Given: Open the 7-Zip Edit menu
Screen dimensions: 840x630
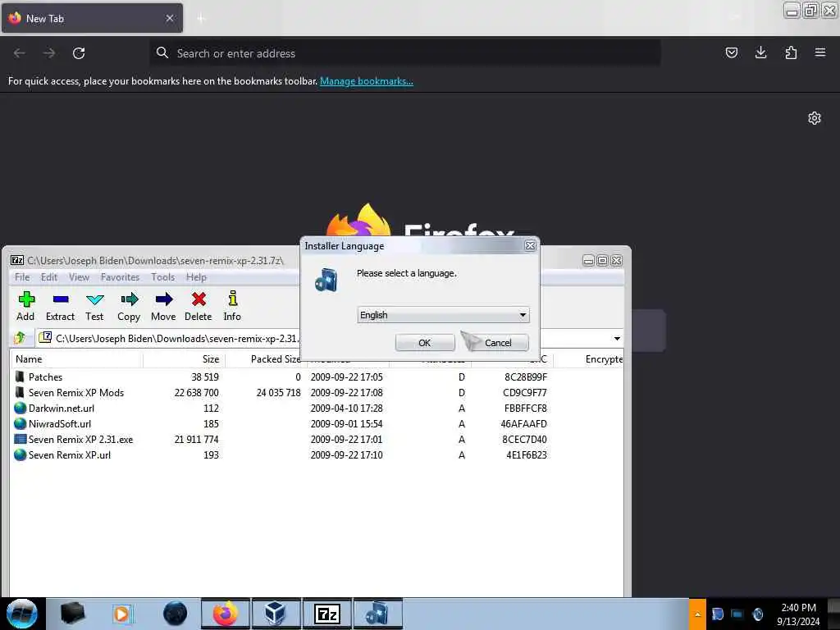Looking at the screenshot, I should pyautogui.click(x=48, y=277).
